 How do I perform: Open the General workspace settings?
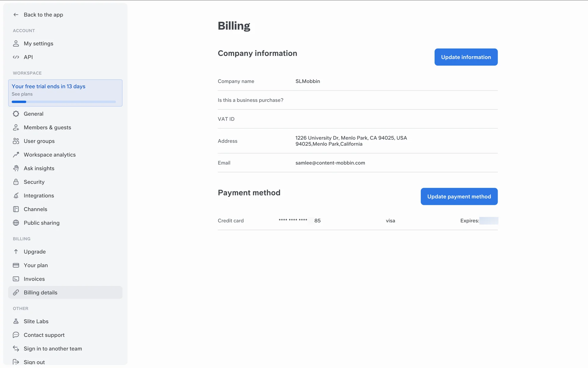click(x=34, y=114)
